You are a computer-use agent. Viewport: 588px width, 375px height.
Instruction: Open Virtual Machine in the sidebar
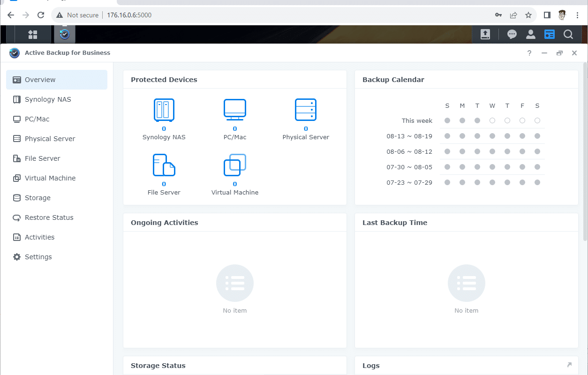(x=57, y=178)
